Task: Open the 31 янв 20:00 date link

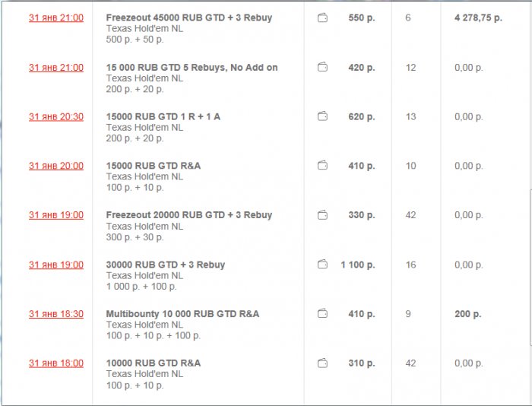Action: tap(56, 166)
